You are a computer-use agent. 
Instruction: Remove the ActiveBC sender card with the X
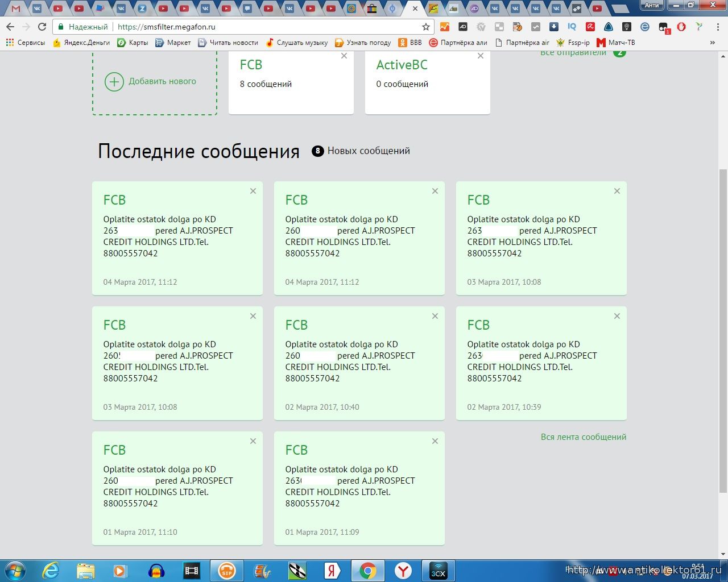(481, 56)
